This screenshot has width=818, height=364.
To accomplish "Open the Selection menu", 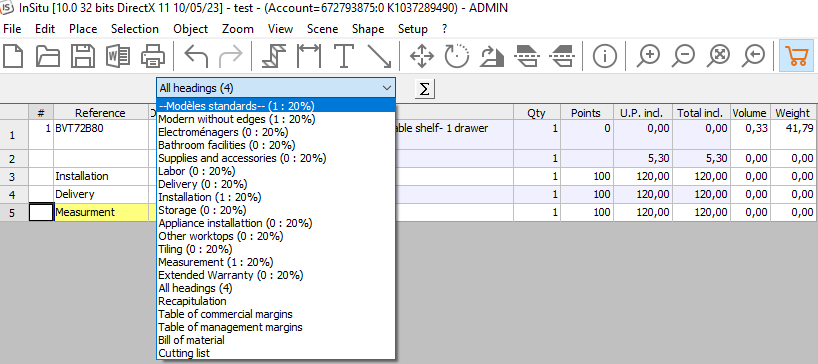I will tap(135, 29).
